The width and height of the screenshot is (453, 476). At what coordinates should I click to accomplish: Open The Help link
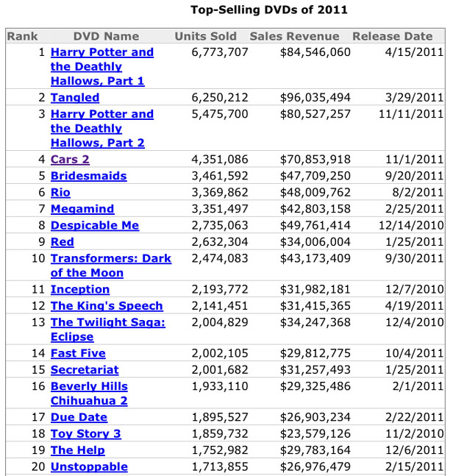(78, 450)
